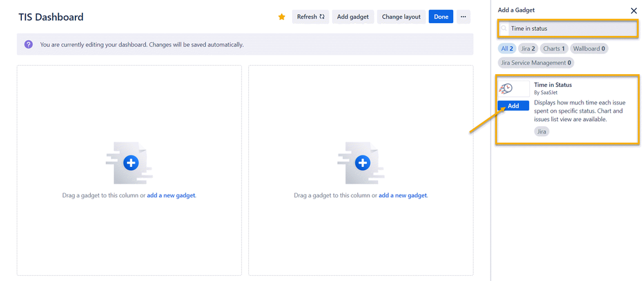Open the Change layout option
The height and width of the screenshot is (281, 644).
tap(401, 17)
